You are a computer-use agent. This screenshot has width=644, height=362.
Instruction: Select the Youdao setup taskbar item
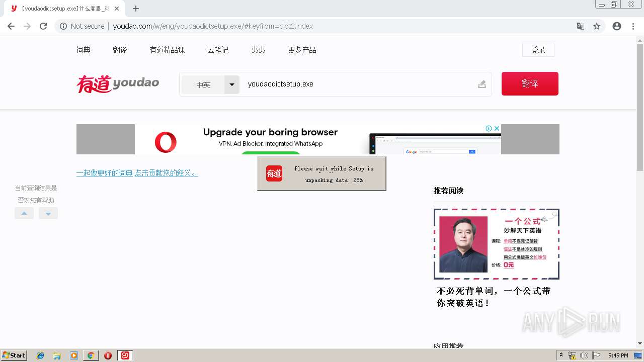[125, 355]
